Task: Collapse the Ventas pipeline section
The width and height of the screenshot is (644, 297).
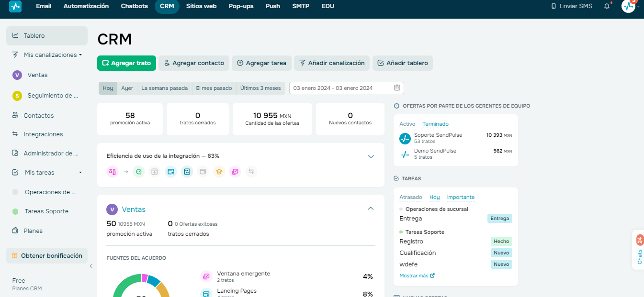Action: (371, 209)
